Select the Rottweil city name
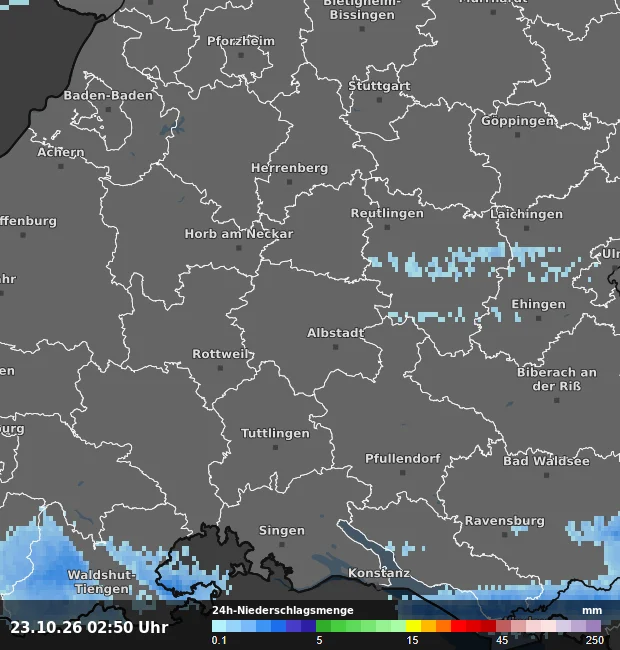Screen dimensions: 620x650 pos(220,354)
